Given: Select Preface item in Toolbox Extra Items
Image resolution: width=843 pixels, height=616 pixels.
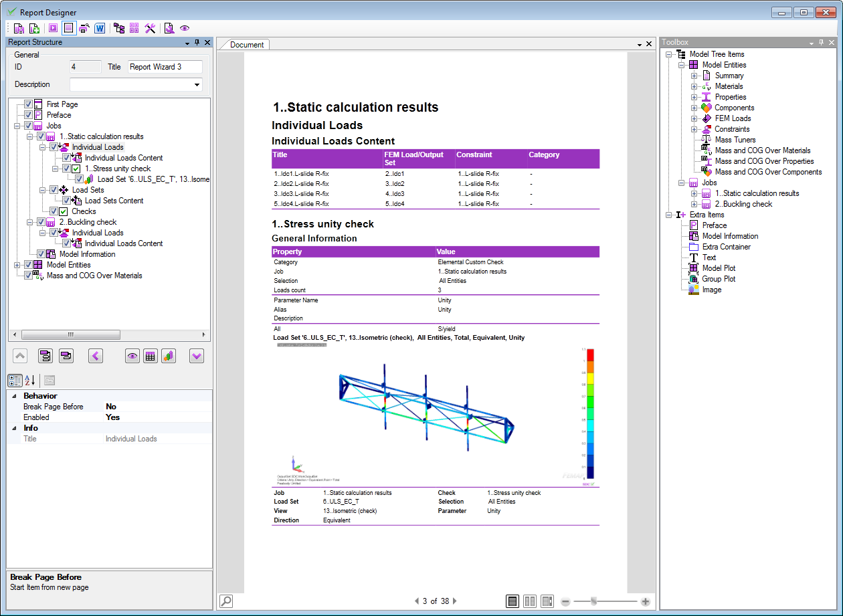Looking at the screenshot, I should 715,225.
